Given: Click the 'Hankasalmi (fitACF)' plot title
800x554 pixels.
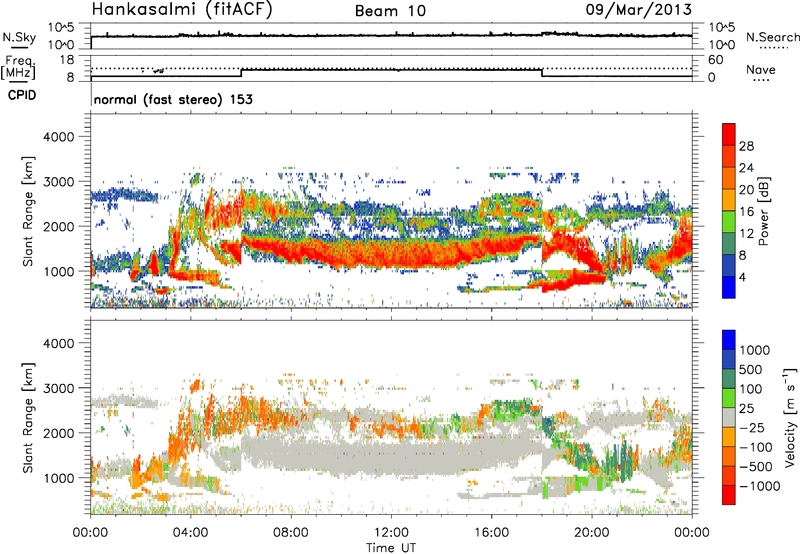Looking at the screenshot, I should [183, 10].
